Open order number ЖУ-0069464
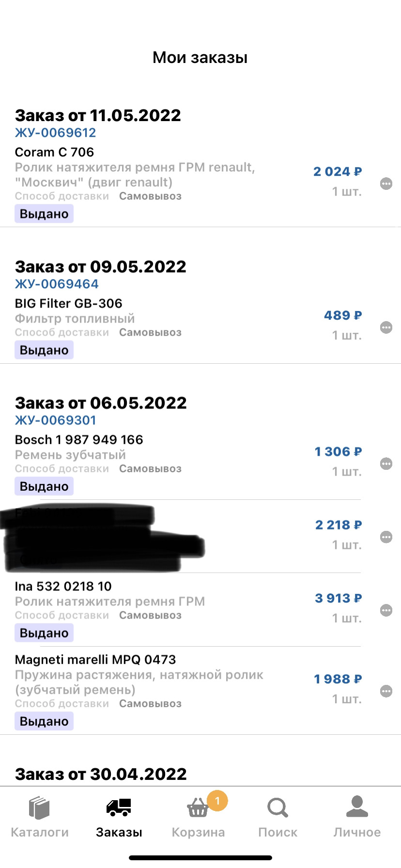Viewport: 401px width, 868px height. pos(57,284)
